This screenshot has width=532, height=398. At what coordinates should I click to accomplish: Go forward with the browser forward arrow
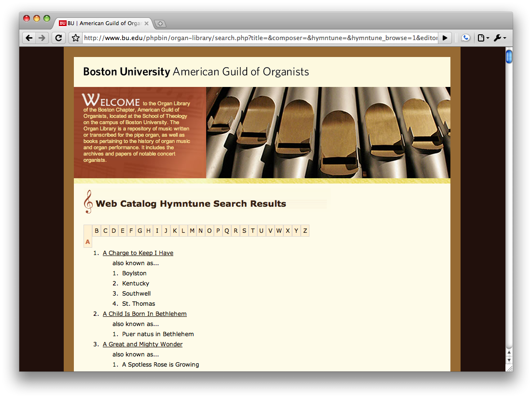click(42, 38)
